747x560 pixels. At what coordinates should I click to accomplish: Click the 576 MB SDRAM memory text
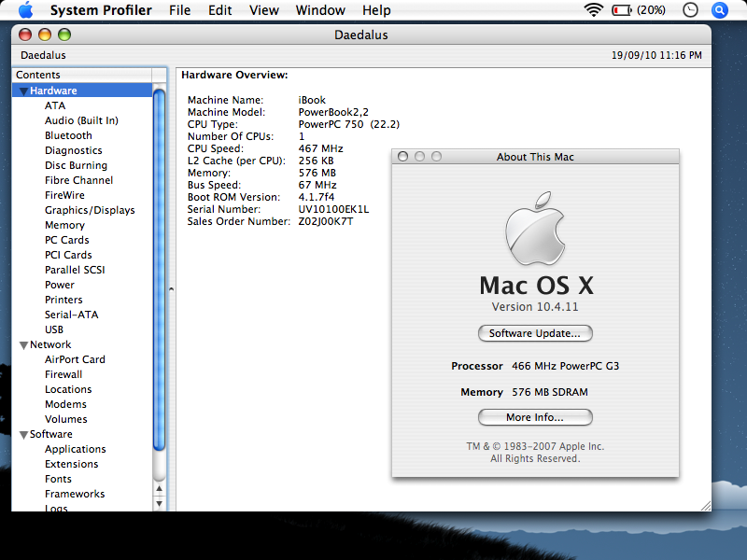click(x=550, y=392)
